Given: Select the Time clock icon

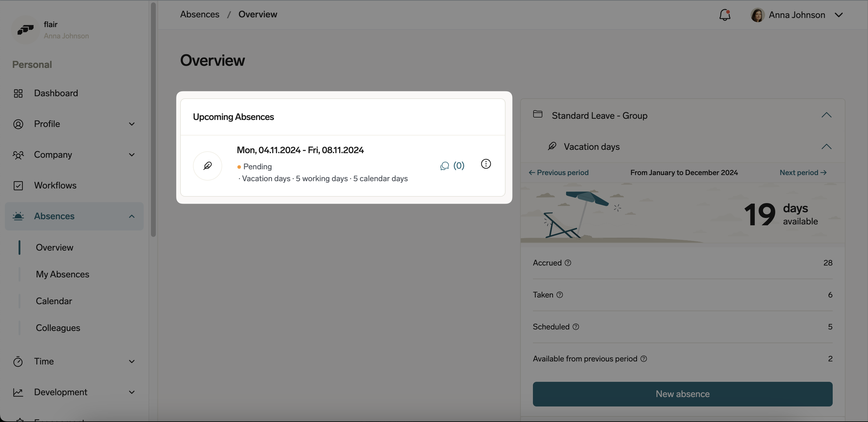Looking at the screenshot, I should [x=19, y=361].
